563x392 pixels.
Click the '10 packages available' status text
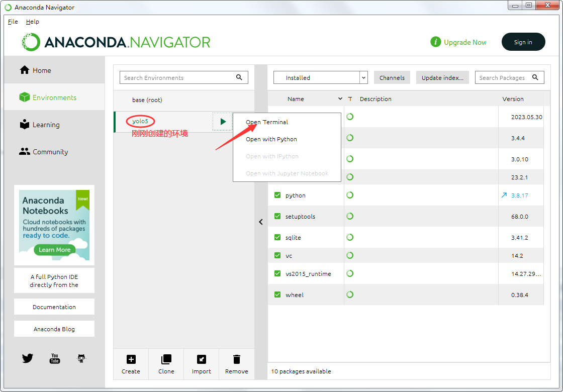coord(301,371)
